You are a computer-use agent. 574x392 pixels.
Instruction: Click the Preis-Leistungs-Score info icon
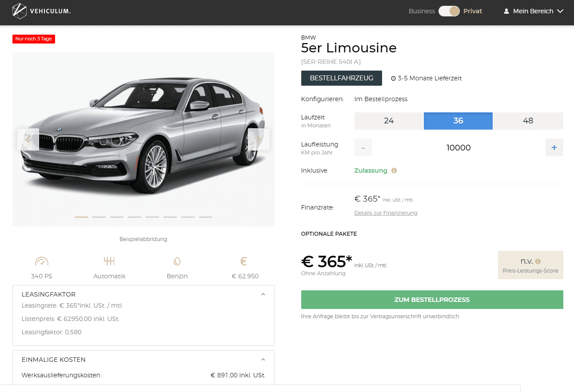click(x=538, y=261)
